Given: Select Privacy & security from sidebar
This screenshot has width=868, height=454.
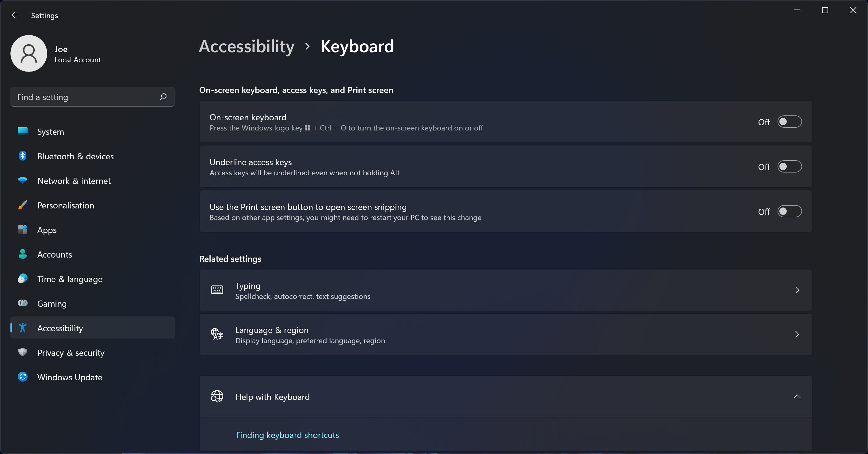Looking at the screenshot, I should 71,353.
